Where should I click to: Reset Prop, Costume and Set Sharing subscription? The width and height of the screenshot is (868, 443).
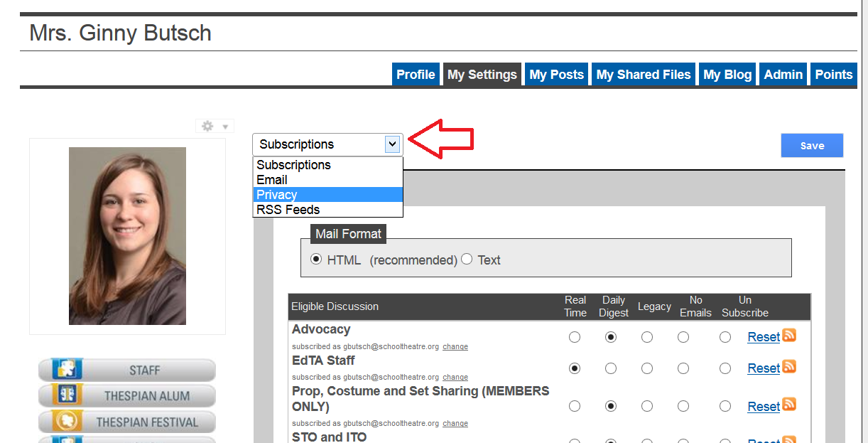[x=764, y=407]
